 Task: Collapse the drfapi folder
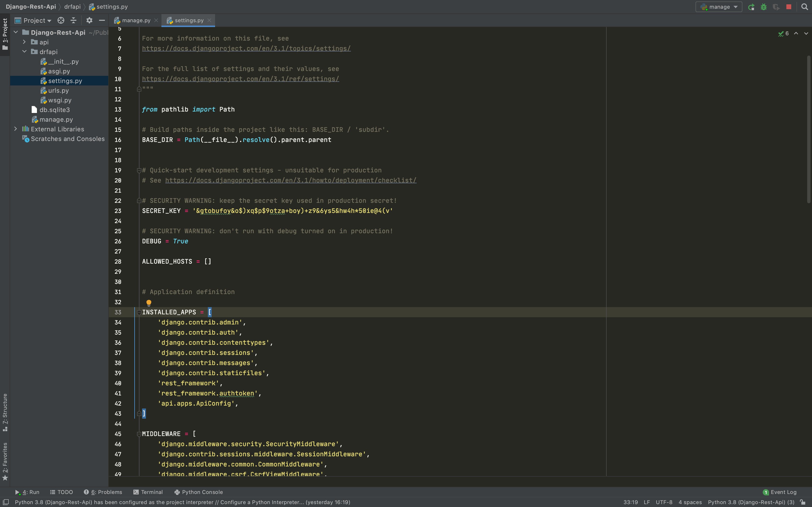click(24, 52)
